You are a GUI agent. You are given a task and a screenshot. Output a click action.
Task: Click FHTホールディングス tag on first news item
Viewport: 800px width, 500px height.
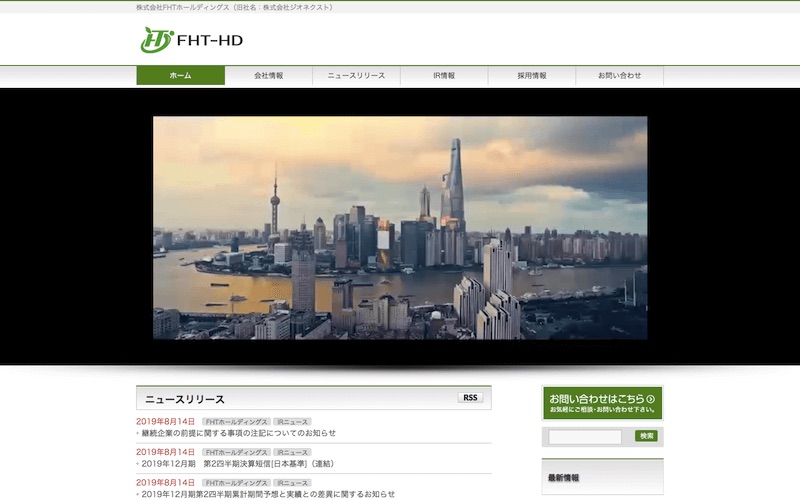(236, 422)
